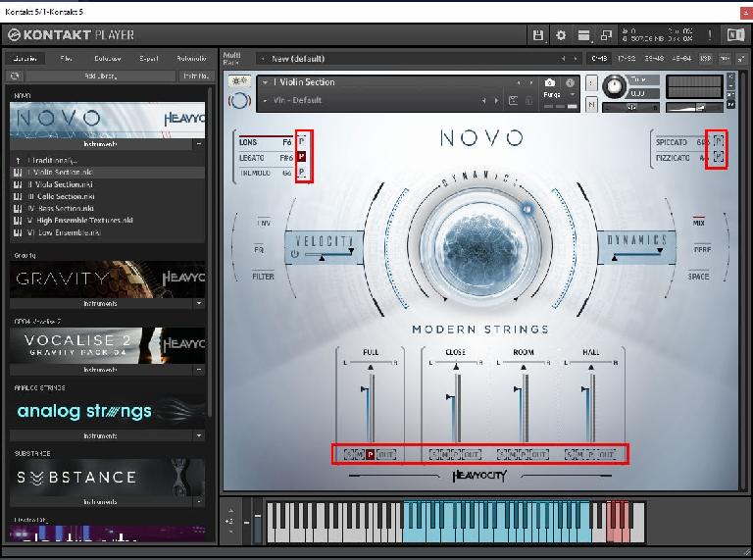Click the CLOSE channel pan slider
753x560 pixels.
tap(455, 366)
